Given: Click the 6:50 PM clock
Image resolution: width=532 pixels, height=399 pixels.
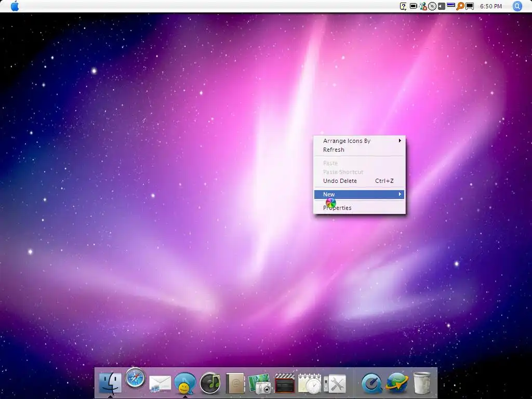Looking at the screenshot, I should coord(490,6).
